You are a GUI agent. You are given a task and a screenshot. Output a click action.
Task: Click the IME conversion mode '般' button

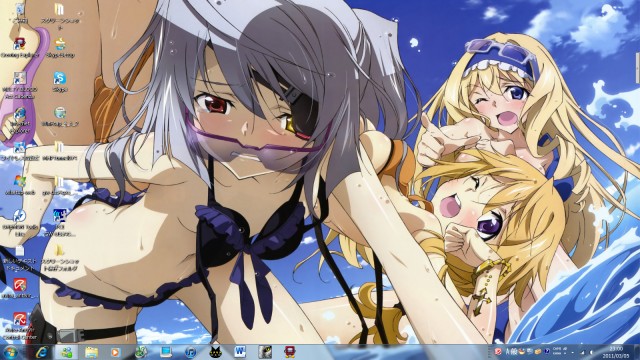pos(514,351)
